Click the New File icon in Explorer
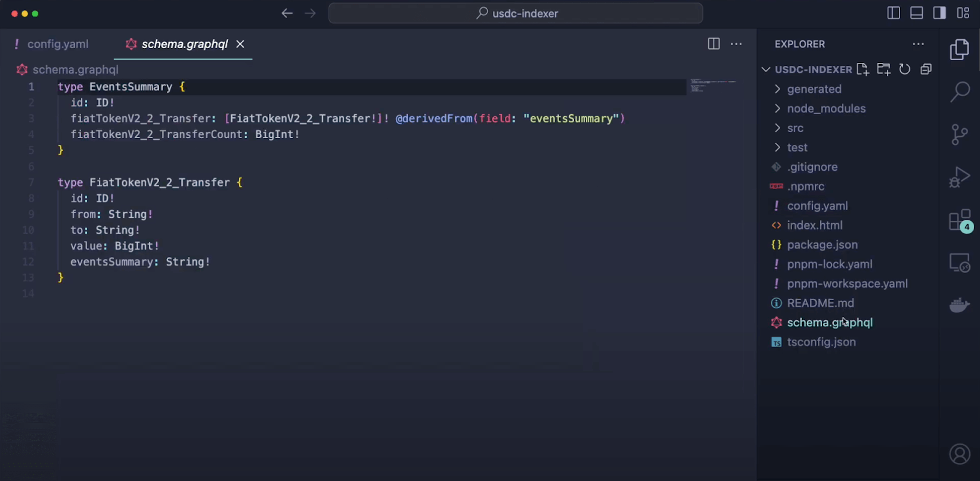This screenshot has height=481, width=980. coord(863,69)
